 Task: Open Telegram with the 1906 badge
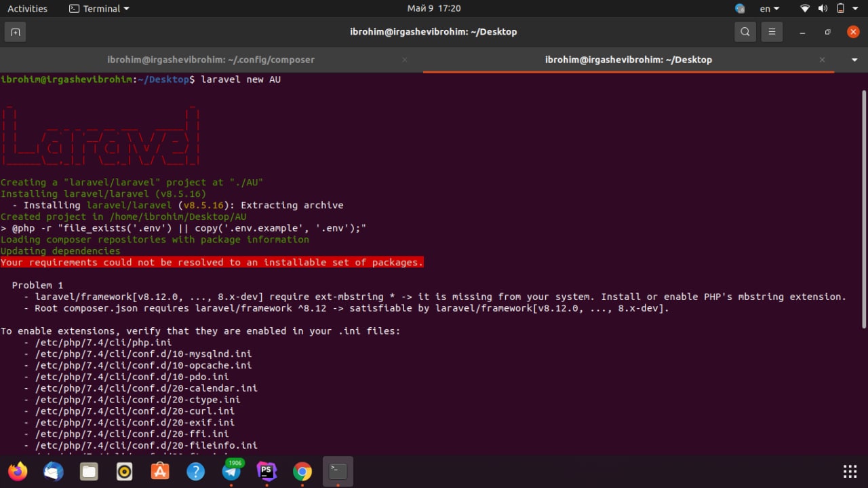(x=231, y=471)
